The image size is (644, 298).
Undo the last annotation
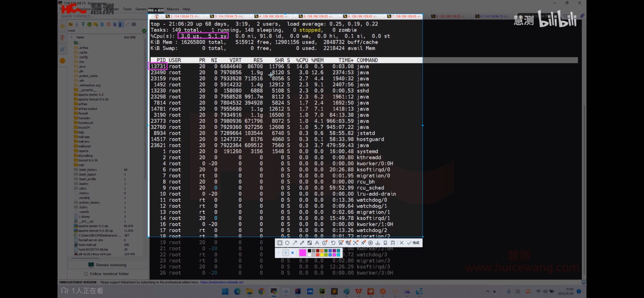point(333,243)
